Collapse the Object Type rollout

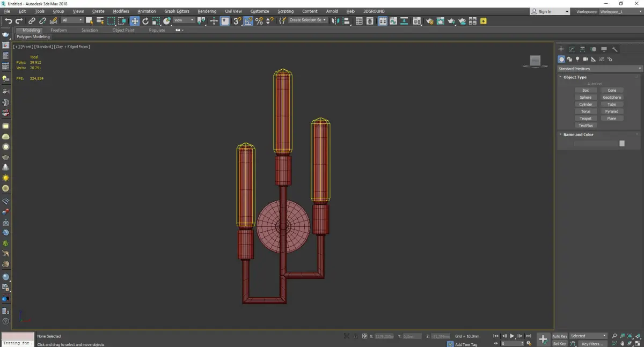tap(575, 77)
